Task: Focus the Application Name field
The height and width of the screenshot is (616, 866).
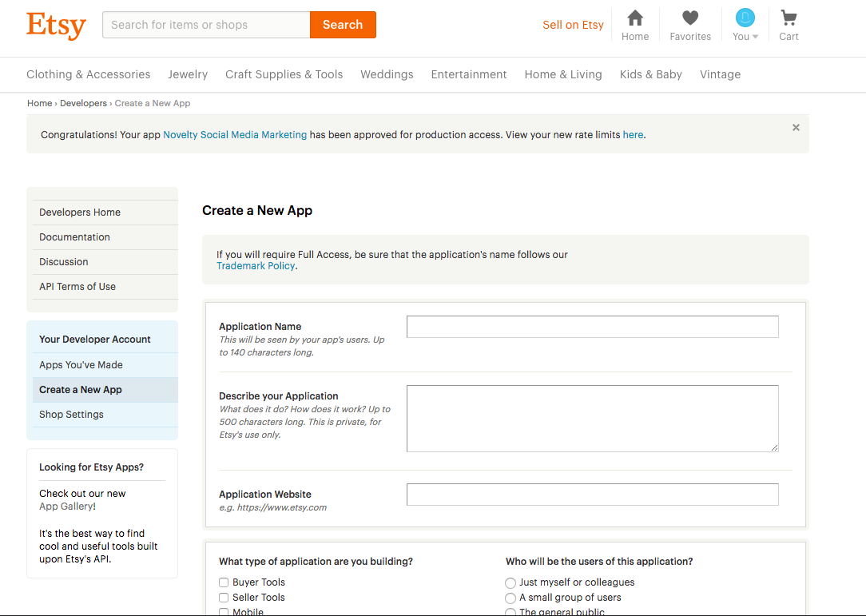Action: [x=593, y=327]
